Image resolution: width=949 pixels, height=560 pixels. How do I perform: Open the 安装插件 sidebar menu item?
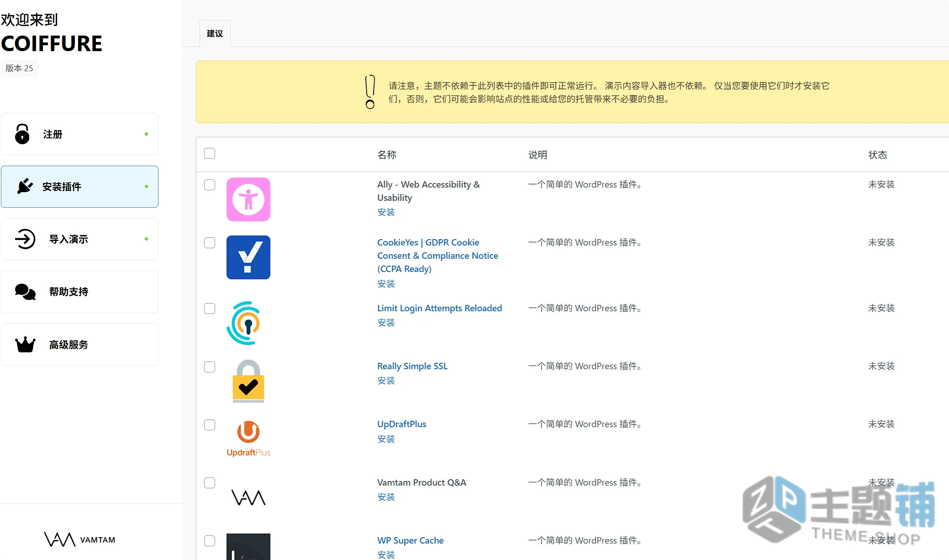click(x=79, y=187)
